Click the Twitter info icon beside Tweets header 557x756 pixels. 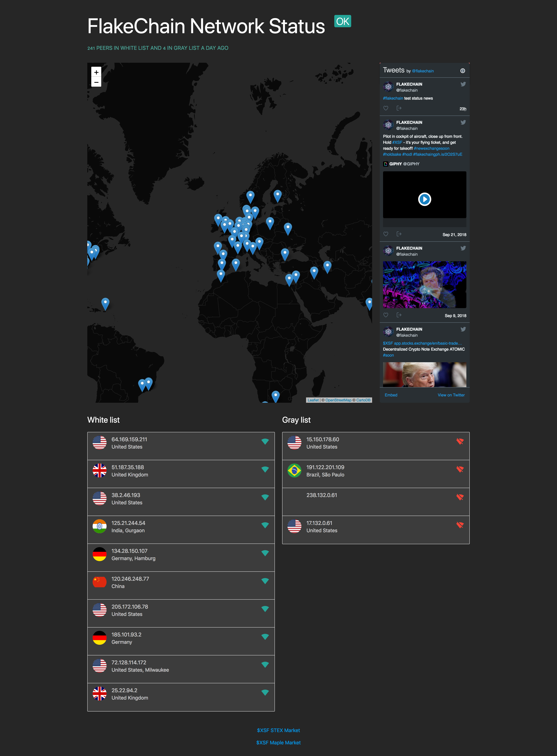coord(463,71)
